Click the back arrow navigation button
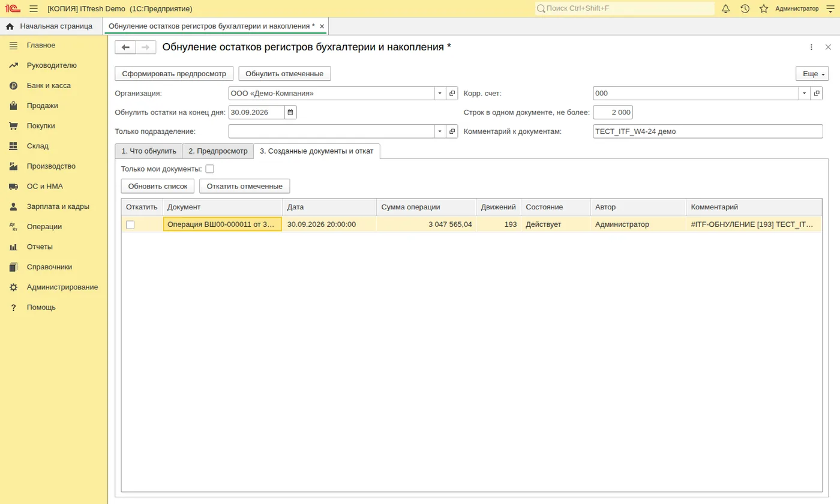 tap(125, 47)
